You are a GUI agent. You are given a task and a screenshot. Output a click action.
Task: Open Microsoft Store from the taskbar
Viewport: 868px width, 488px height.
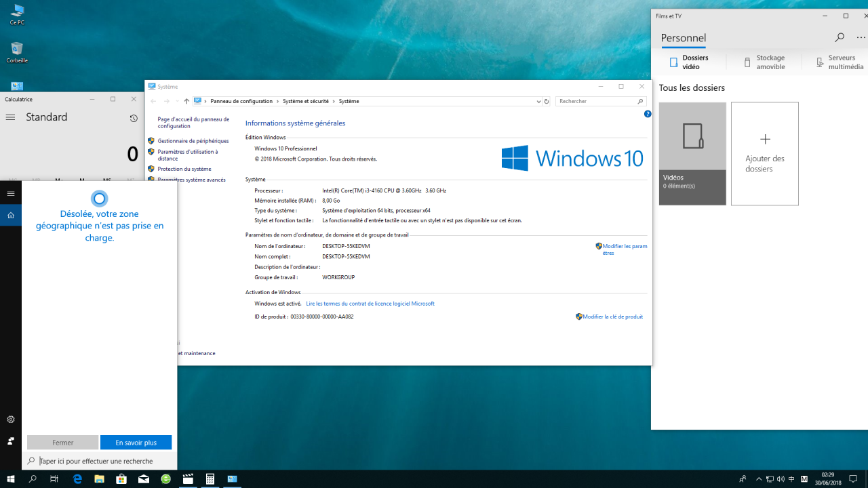(x=121, y=479)
